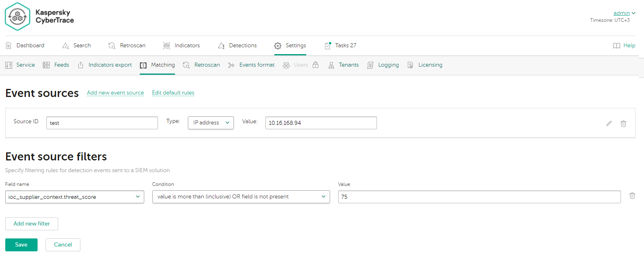The image size is (644, 257).
Task: Click the Add new filter button
Action: point(32,224)
